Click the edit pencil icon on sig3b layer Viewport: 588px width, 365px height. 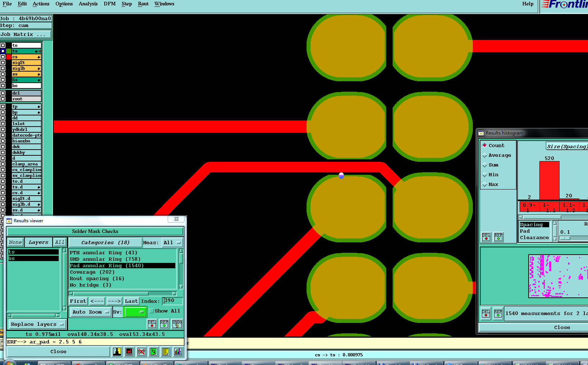click(x=39, y=68)
